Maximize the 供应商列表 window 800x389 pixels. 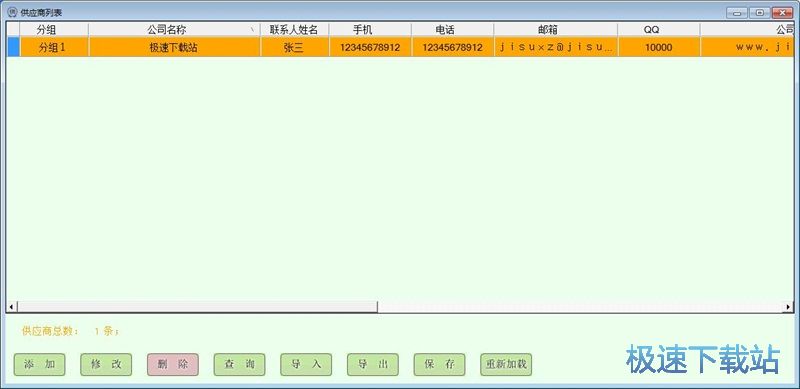pos(760,13)
